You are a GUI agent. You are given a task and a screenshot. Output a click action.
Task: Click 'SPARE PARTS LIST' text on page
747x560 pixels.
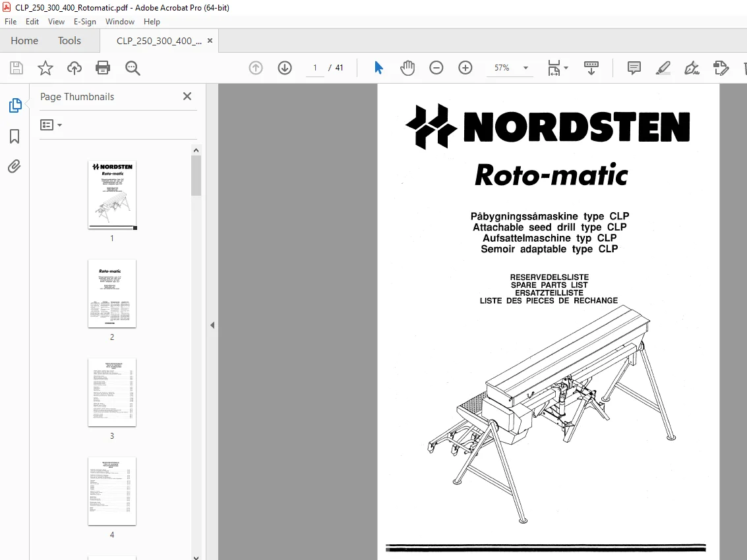click(x=549, y=285)
